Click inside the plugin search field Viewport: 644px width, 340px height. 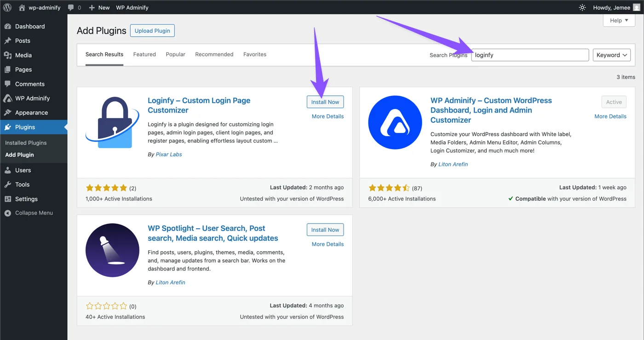[x=529, y=55]
